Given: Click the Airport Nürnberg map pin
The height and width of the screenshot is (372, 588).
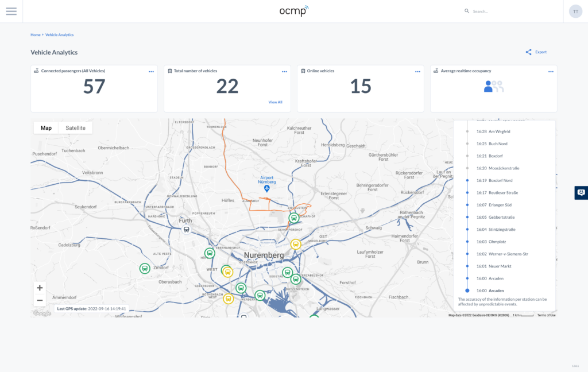Looking at the screenshot, I should click(x=266, y=189).
